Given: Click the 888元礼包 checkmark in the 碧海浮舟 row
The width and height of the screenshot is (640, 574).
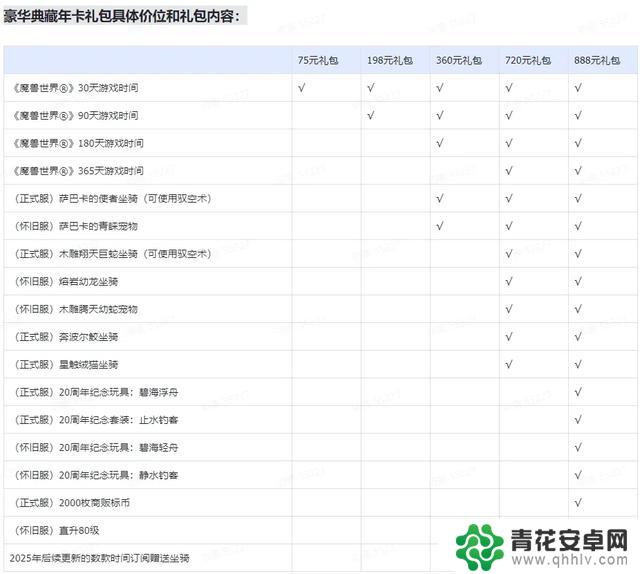Looking at the screenshot, I should 578,392.
